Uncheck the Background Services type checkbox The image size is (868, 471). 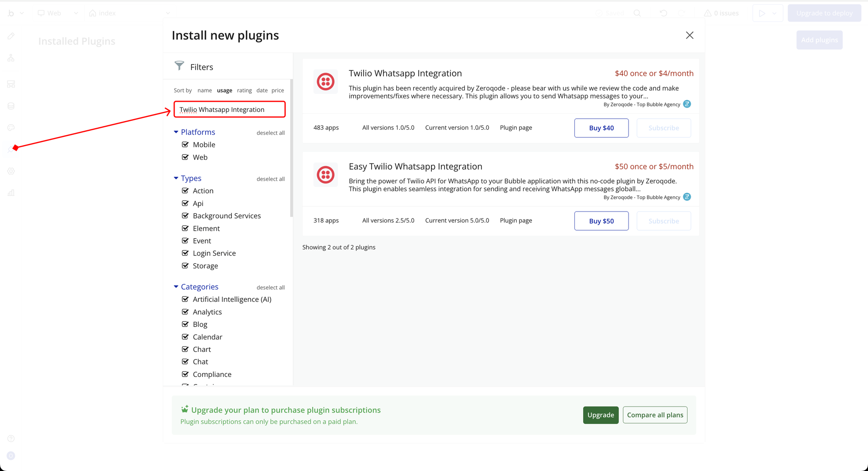point(185,216)
